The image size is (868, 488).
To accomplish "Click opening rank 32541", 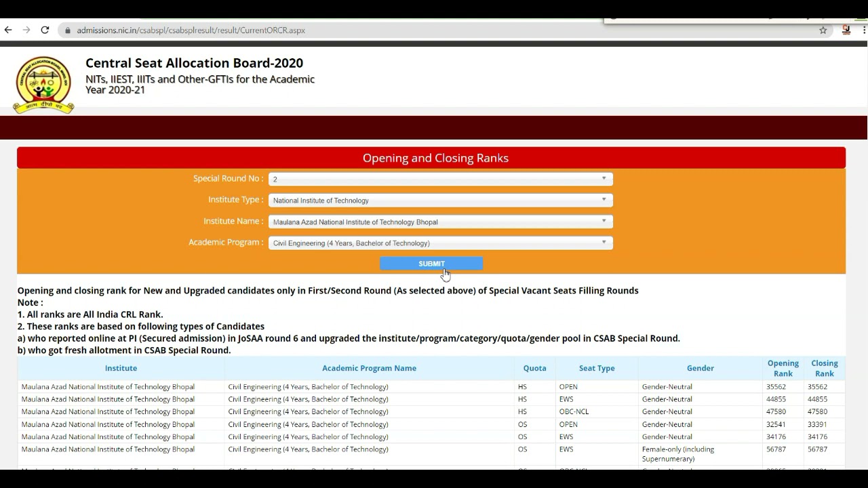I will tap(776, 424).
